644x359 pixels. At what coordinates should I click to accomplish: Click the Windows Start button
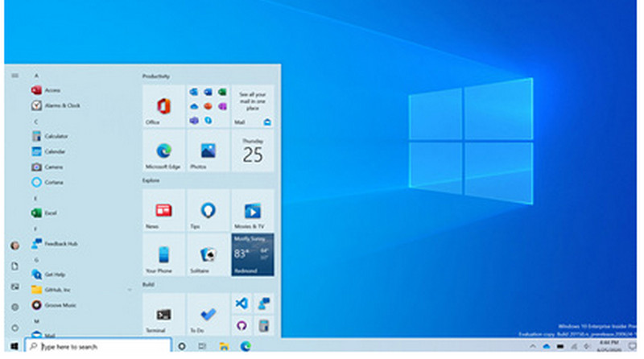tap(14, 346)
